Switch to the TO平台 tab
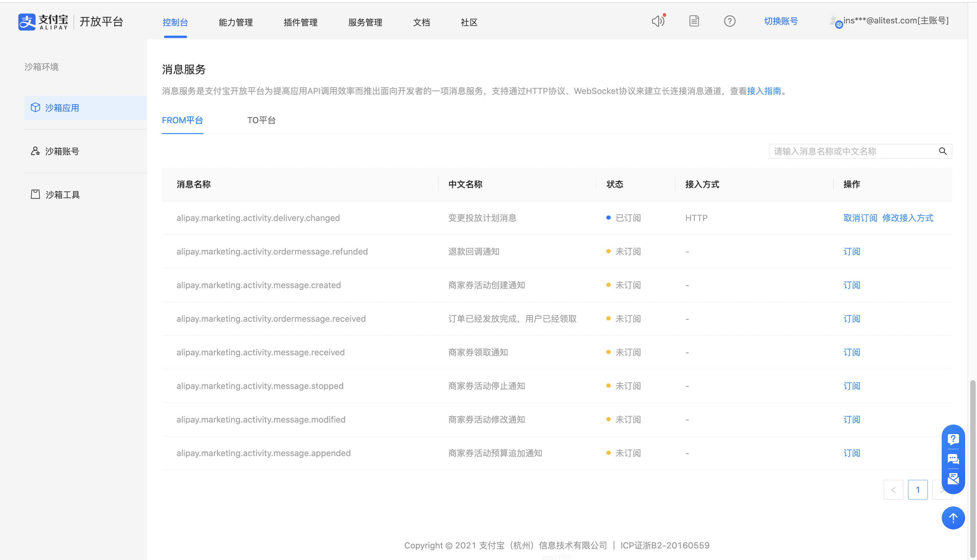 point(261,120)
